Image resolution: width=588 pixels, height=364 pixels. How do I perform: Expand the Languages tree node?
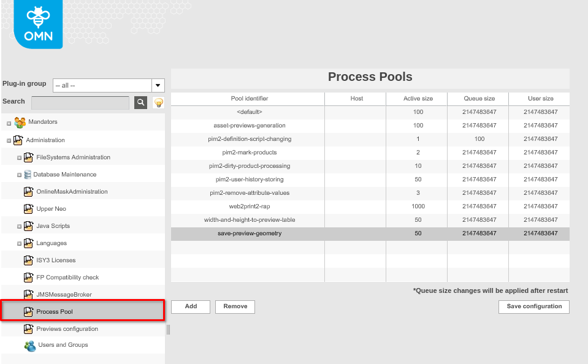point(19,243)
